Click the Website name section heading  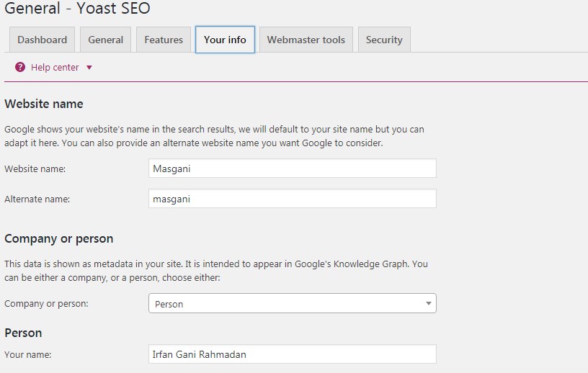(44, 104)
